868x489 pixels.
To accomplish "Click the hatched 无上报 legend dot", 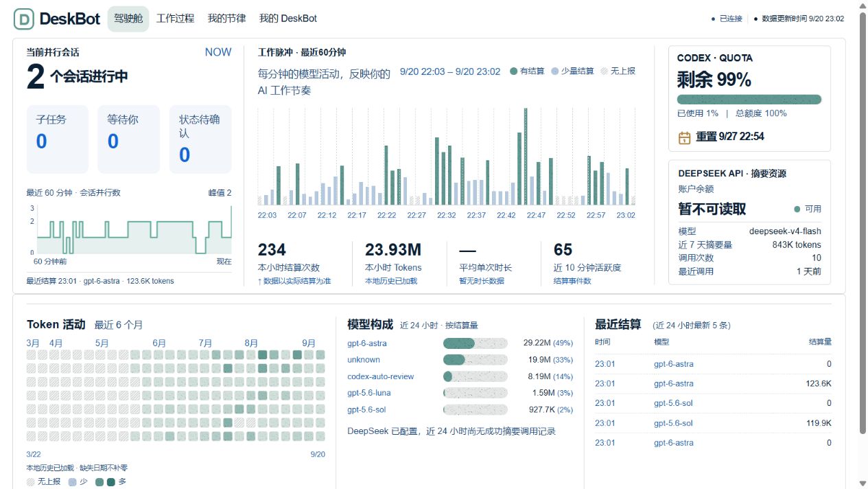I will click(604, 71).
